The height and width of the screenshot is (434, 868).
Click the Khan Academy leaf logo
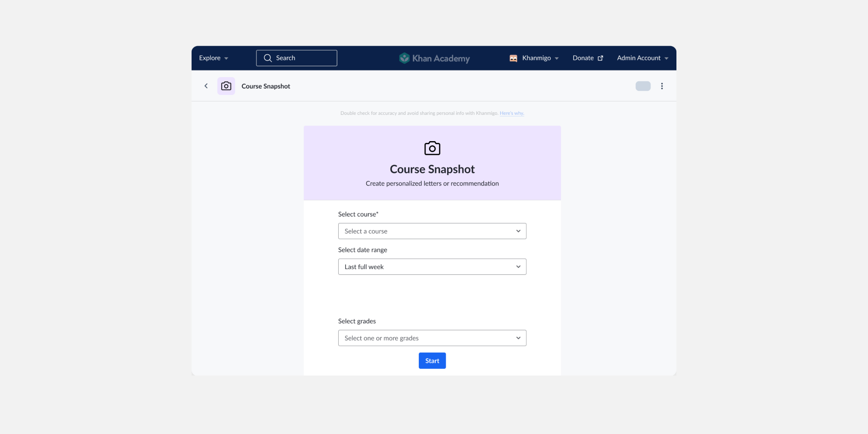point(404,58)
